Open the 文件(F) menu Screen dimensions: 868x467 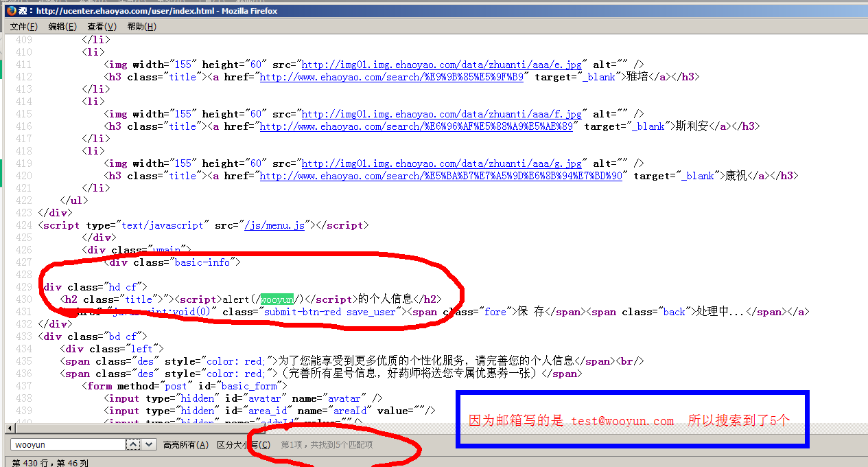click(23, 26)
